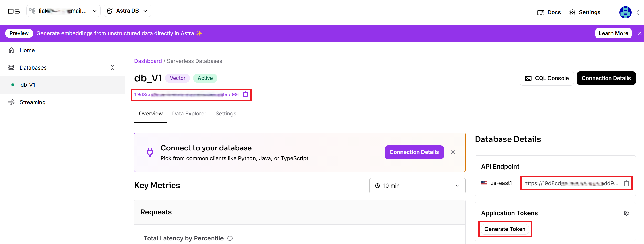Dismiss the purple preview banner
This screenshot has height=244, width=644.
pyautogui.click(x=640, y=33)
